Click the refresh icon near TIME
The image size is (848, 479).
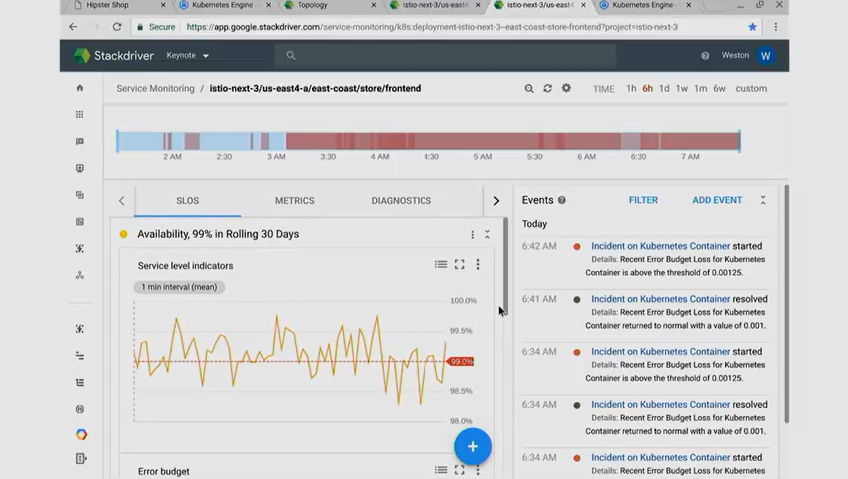tap(547, 89)
